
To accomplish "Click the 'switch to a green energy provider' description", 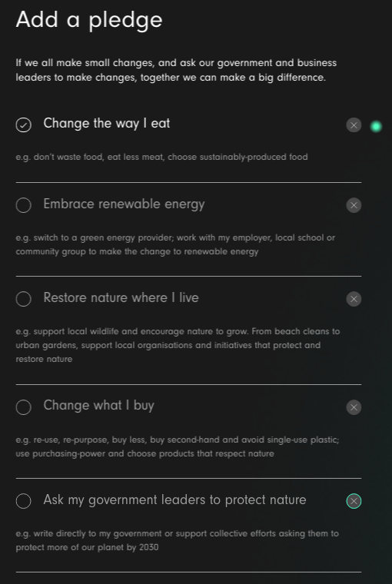I will click(x=175, y=244).
